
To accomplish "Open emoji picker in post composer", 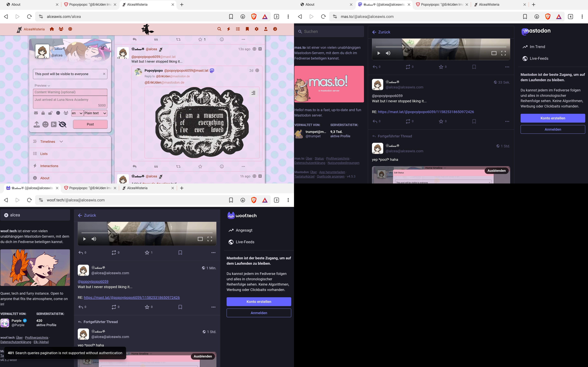I will point(45,125).
